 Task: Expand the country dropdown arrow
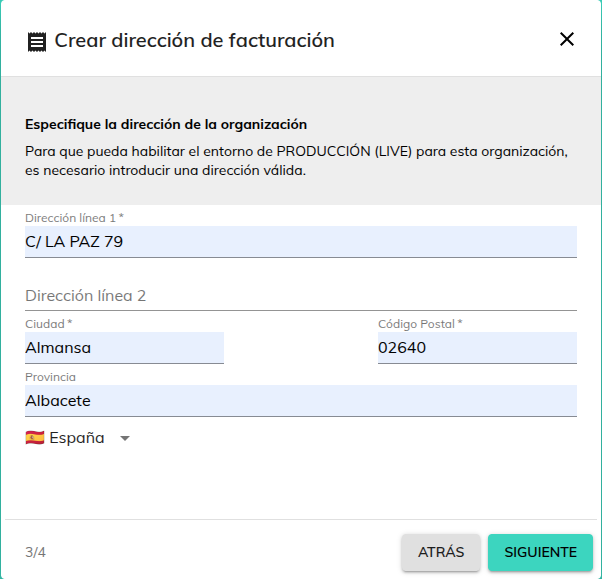coord(125,438)
